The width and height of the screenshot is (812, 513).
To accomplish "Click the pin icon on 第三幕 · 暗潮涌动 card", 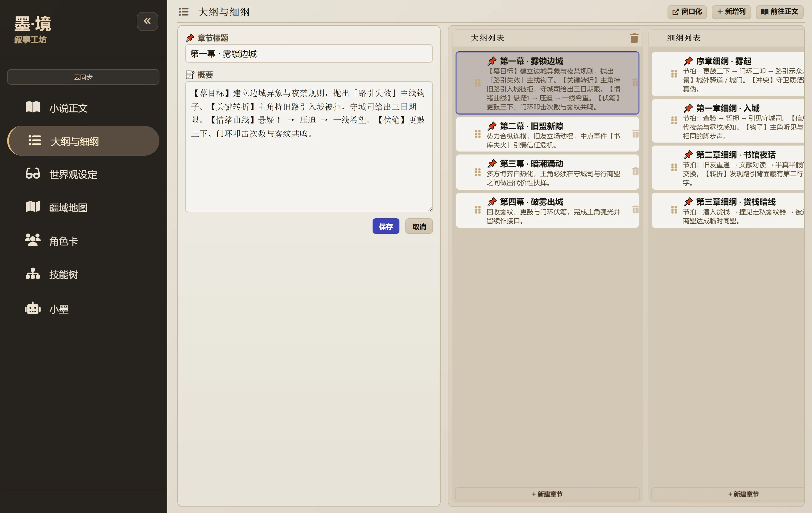I will pyautogui.click(x=492, y=164).
